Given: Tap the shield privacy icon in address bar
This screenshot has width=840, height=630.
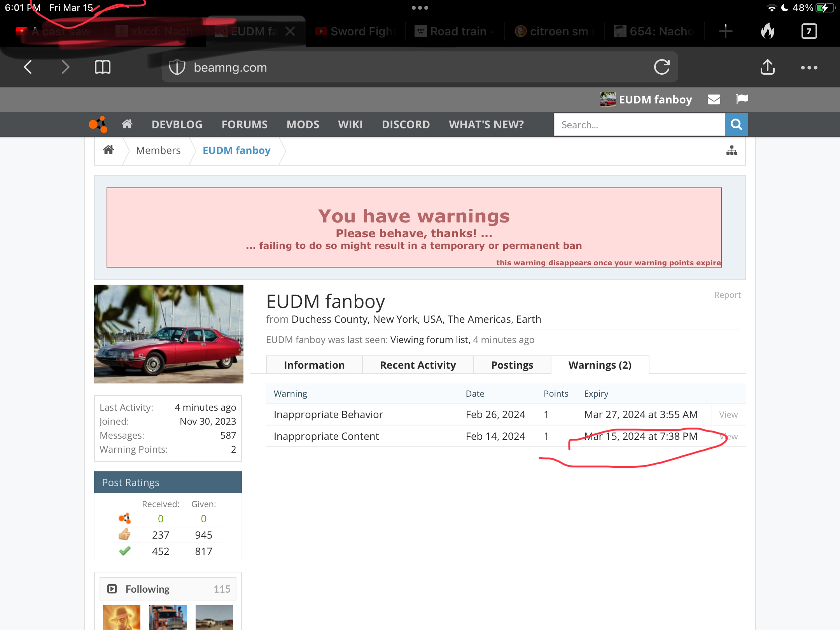Looking at the screenshot, I should (x=177, y=67).
